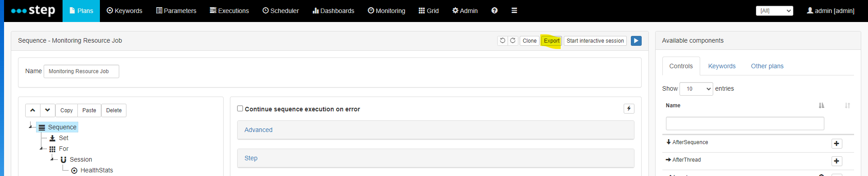Switch to the Controls tab
868x176 pixels.
(x=681, y=66)
